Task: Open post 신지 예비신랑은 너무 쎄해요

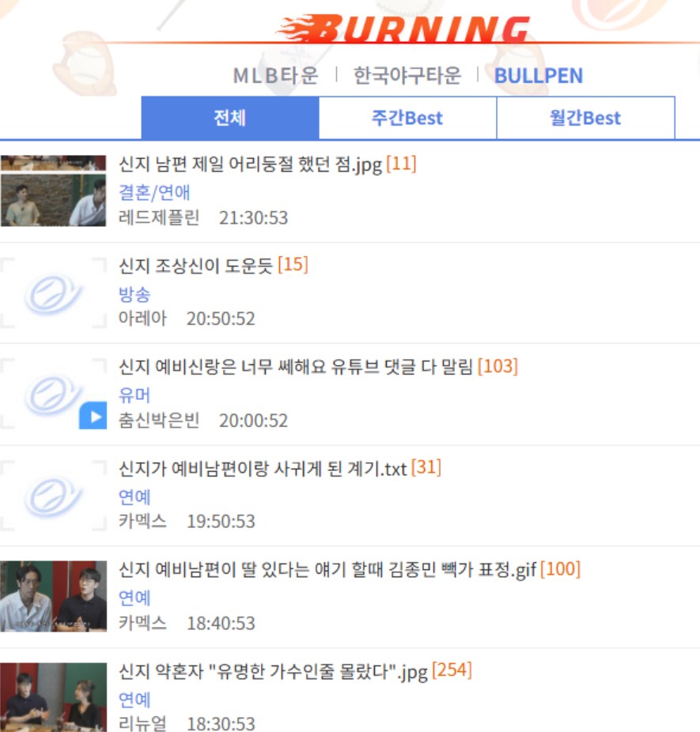Action: point(296,367)
